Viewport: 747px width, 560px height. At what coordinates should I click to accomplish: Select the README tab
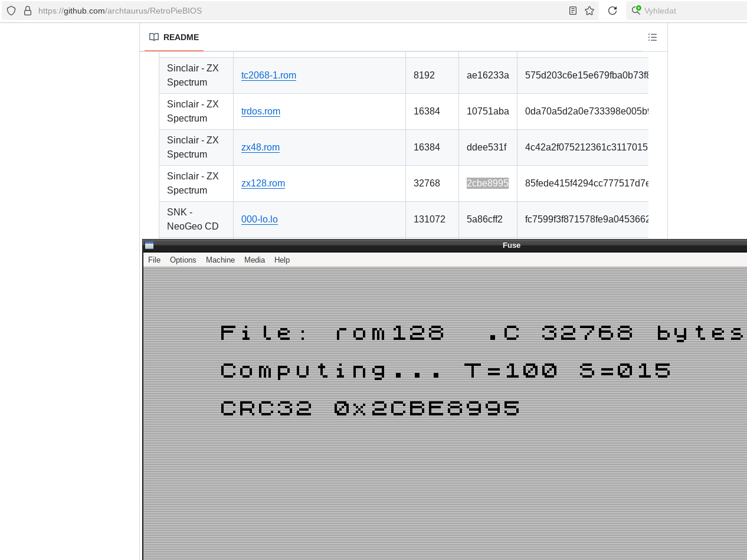coord(174,37)
